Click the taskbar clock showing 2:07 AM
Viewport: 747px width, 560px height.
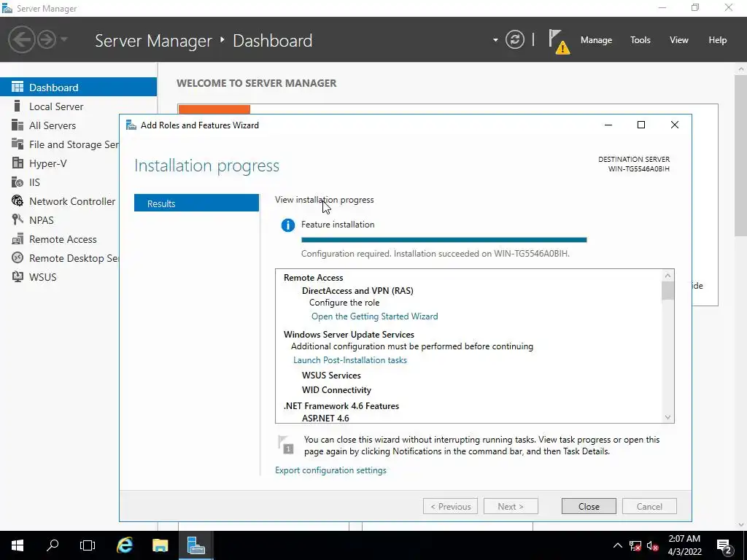(x=684, y=545)
